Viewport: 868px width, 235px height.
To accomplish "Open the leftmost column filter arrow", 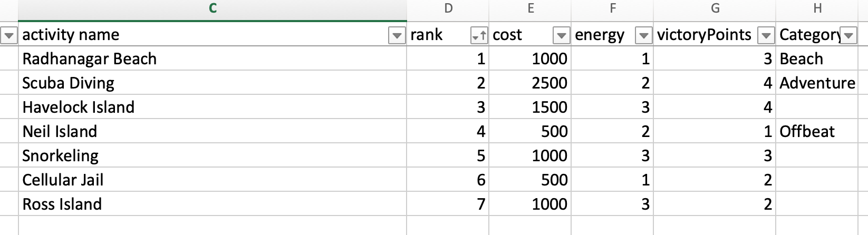I will [9, 35].
